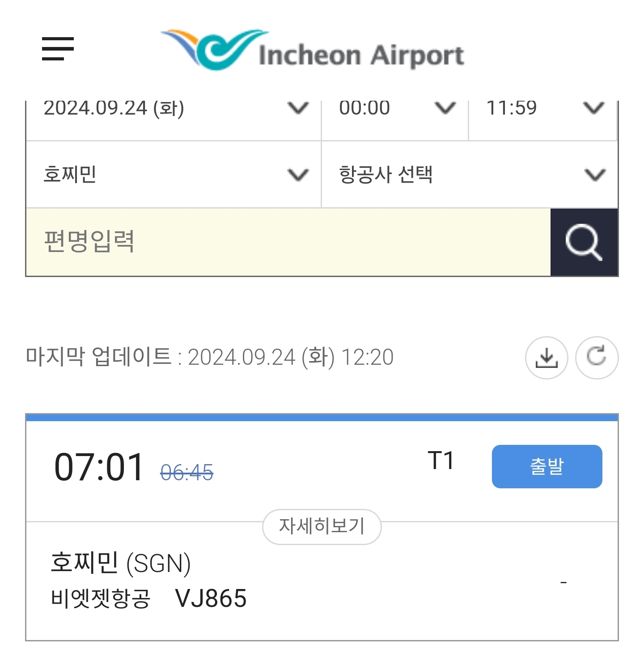Click the crossed-out 06:45 scheduled time

[x=186, y=472]
